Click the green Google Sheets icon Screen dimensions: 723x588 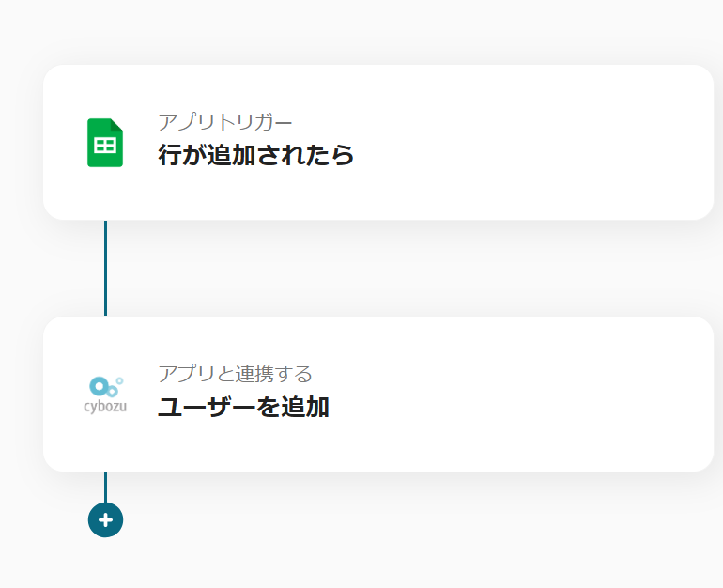pos(105,143)
